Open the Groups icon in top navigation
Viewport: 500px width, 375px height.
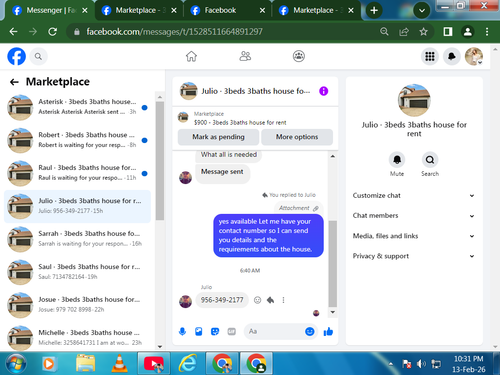299,56
